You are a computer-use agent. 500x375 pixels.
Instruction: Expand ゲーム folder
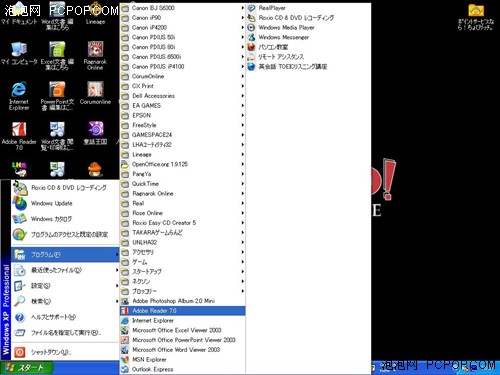pyautogui.click(x=183, y=262)
